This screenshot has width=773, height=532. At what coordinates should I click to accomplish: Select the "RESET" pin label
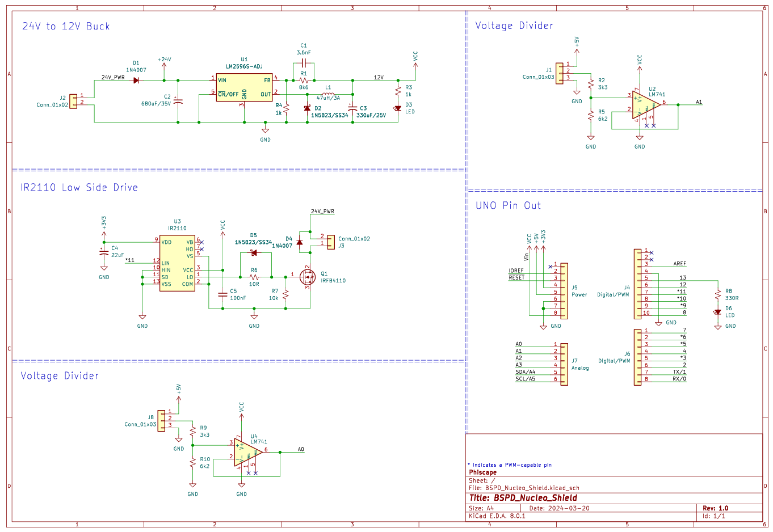tap(517, 277)
